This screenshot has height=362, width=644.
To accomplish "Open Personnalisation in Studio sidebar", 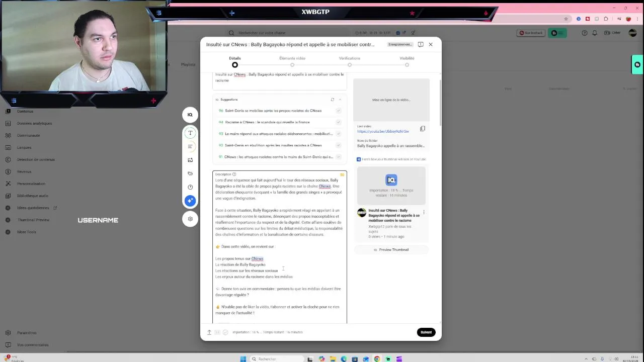I will pyautogui.click(x=31, y=184).
